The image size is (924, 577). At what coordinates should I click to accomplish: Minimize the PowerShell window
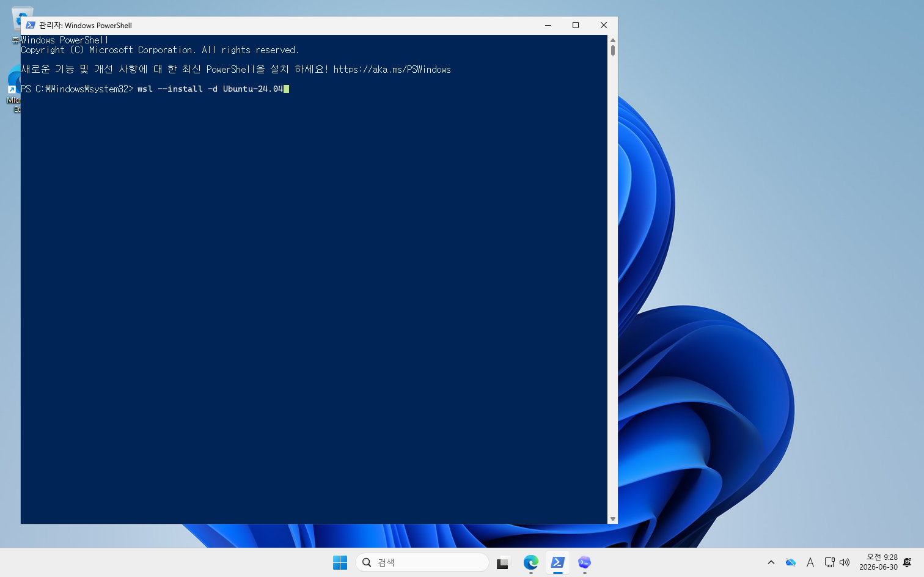pos(548,25)
